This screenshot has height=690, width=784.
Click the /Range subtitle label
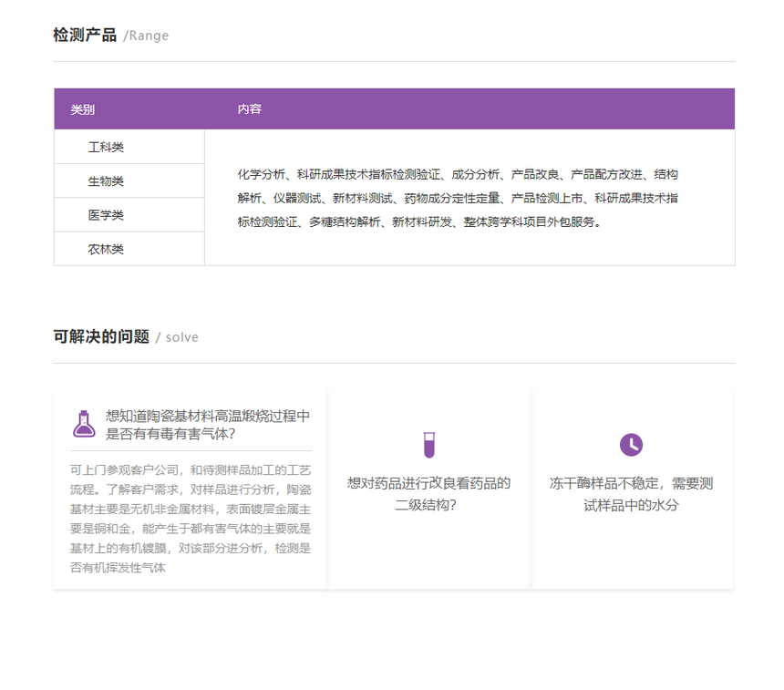tap(146, 36)
